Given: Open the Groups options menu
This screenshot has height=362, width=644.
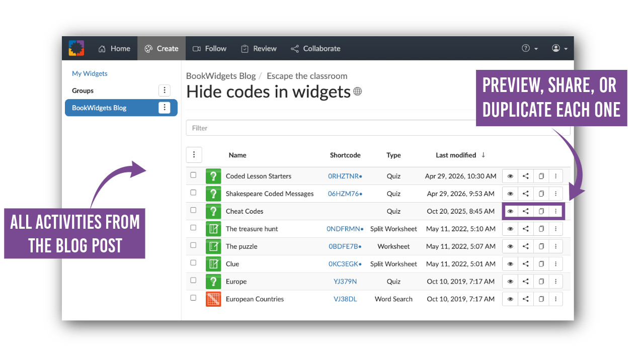Looking at the screenshot, I should pos(165,90).
